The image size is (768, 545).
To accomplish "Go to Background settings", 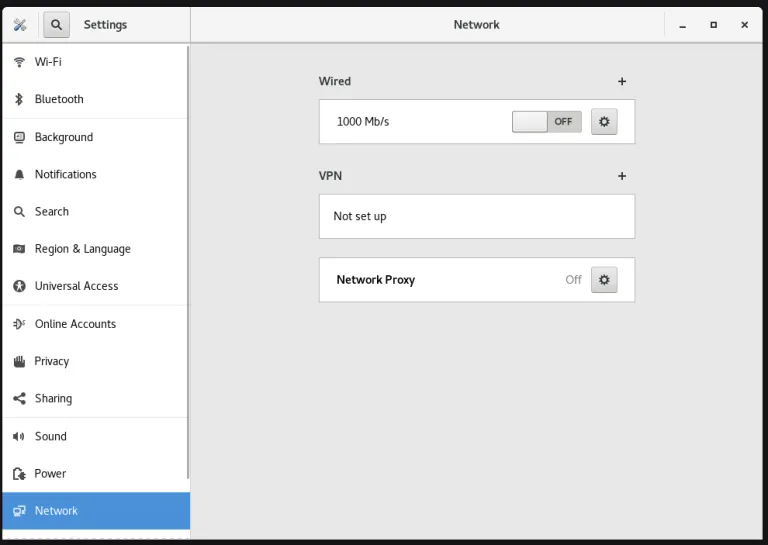I will (x=96, y=137).
